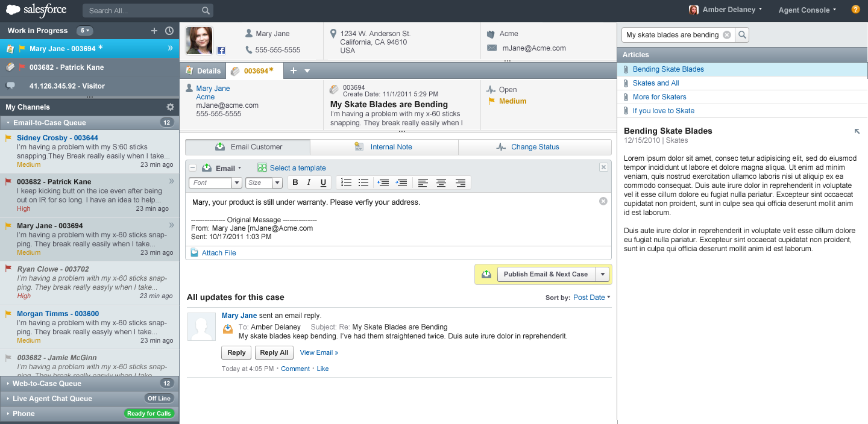Open the help question mark icon
The height and width of the screenshot is (424, 868).
(855, 10)
